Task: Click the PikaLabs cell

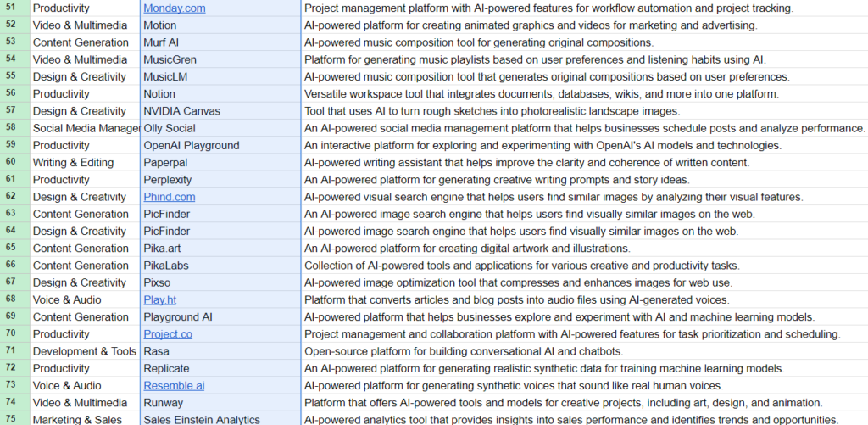Action: coord(221,266)
